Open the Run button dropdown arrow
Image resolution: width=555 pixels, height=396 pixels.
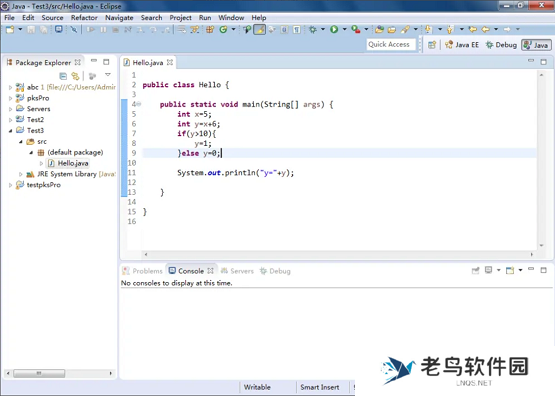tap(344, 29)
